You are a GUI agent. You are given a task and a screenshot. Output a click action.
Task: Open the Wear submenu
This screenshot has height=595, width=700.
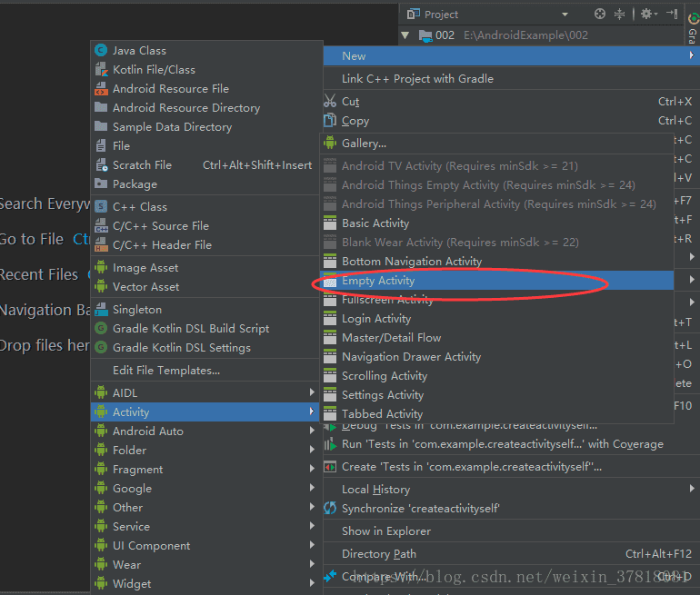pyautogui.click(x=205, y=564)
